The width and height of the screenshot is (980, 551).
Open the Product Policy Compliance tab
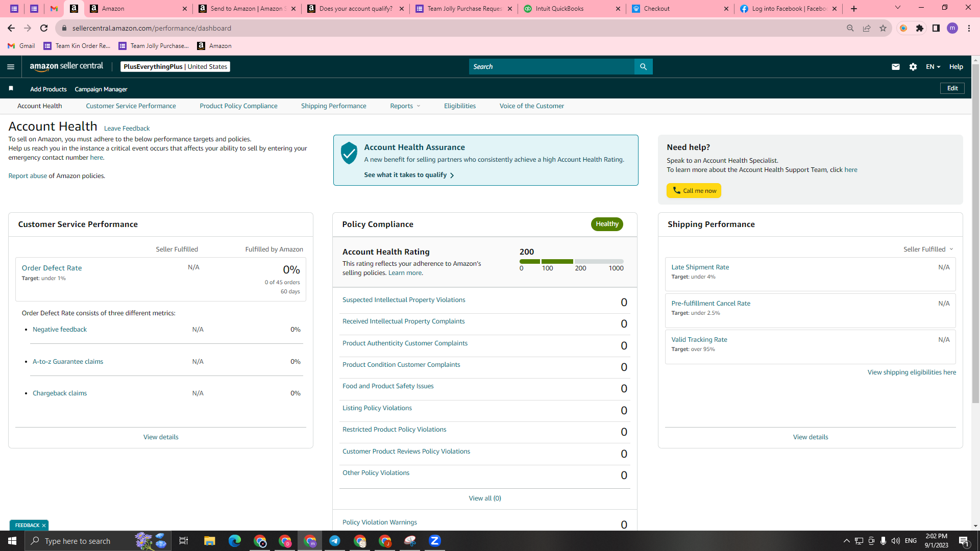(238, 106)
